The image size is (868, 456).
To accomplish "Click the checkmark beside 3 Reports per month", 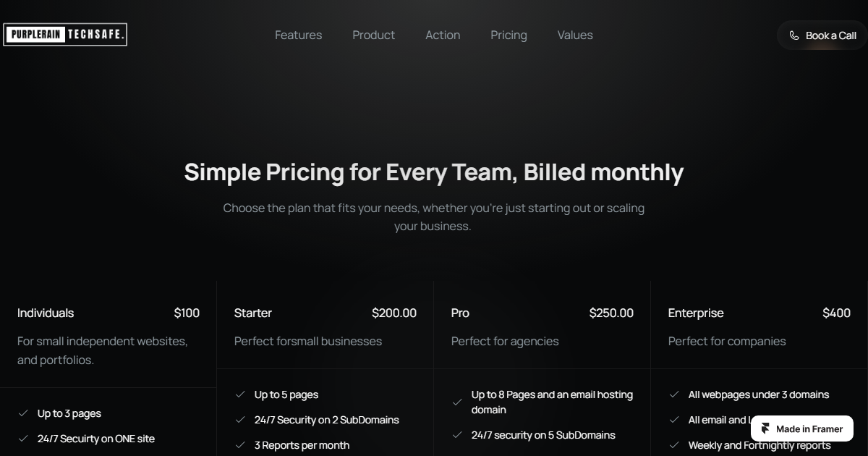I will pos(240,445).
